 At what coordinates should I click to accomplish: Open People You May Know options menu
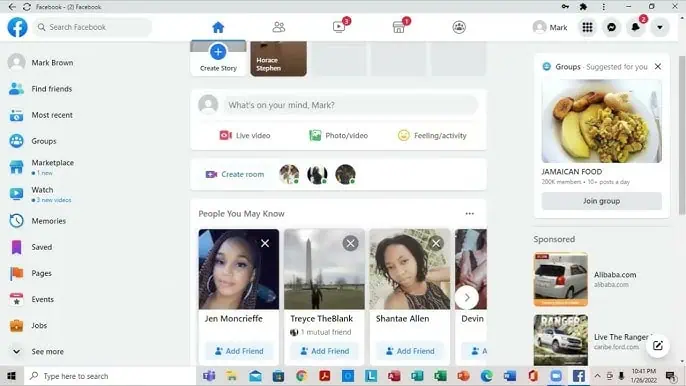tap(469, 214)
